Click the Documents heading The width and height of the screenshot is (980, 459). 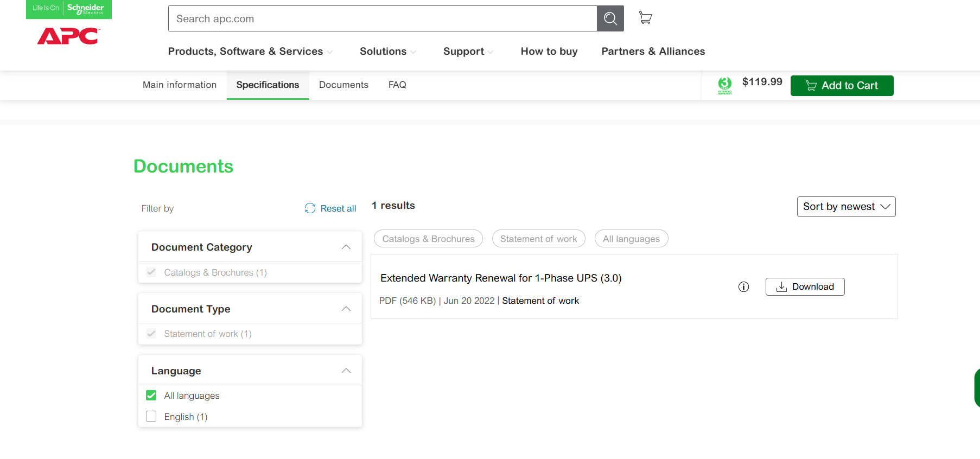tap(183, 166)
